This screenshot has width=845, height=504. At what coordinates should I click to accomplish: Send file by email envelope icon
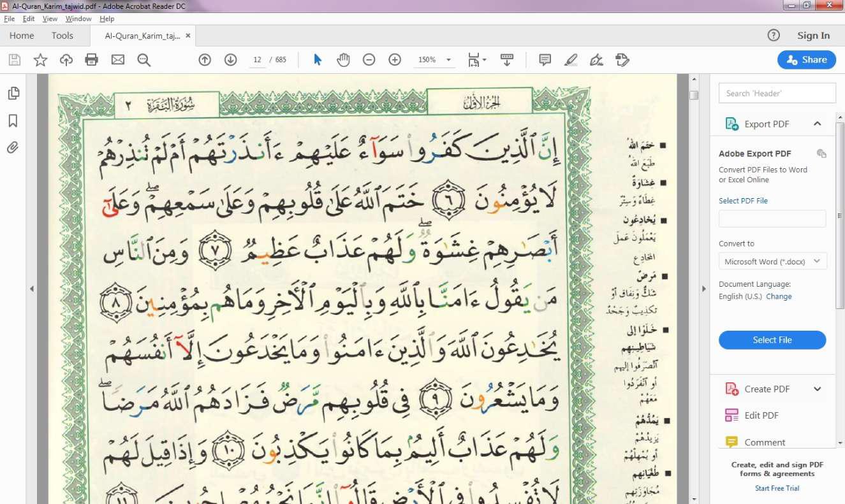pyautogui.click(x=118, y=60)
